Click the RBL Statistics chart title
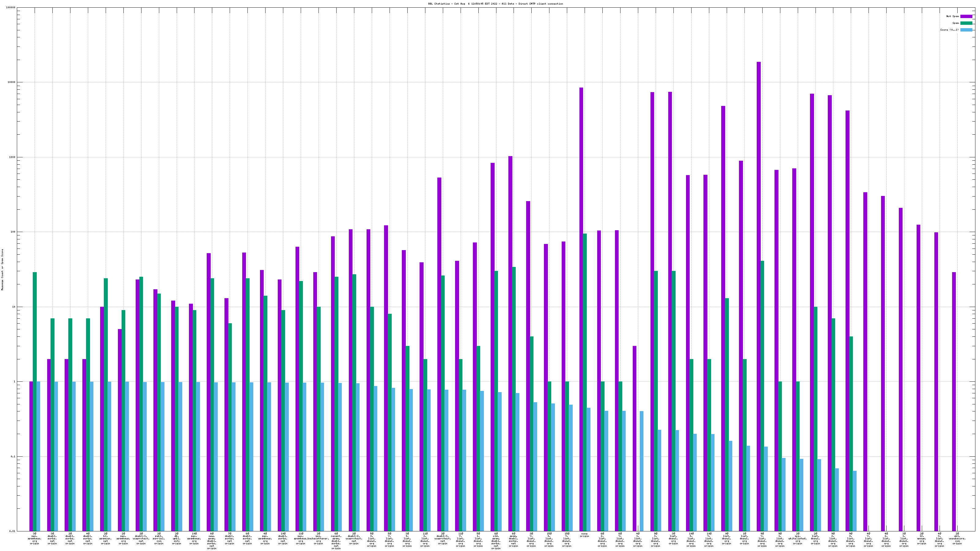Viewport: 980px width, 551px height. click(495, 4)
